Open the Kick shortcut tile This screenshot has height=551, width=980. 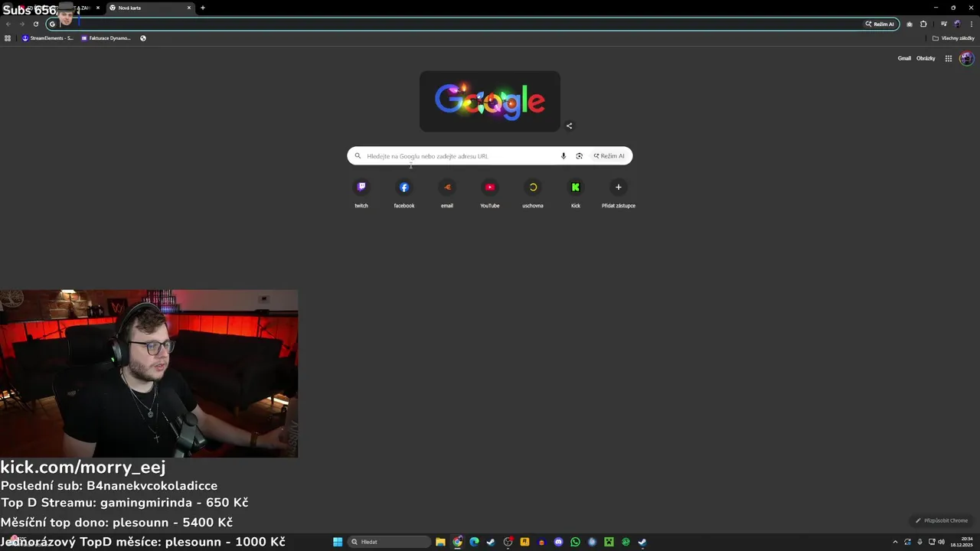(576, 193)
